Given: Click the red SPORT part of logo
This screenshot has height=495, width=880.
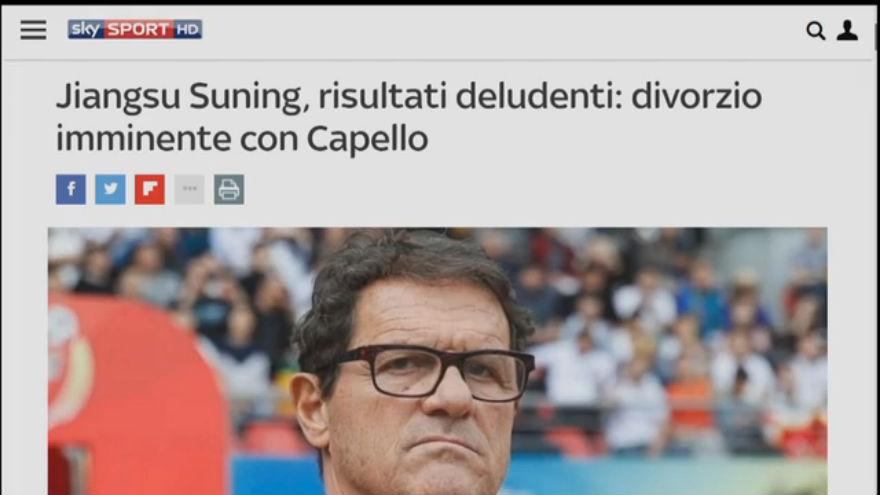Looking at the screenshot, I should point(138,29).
